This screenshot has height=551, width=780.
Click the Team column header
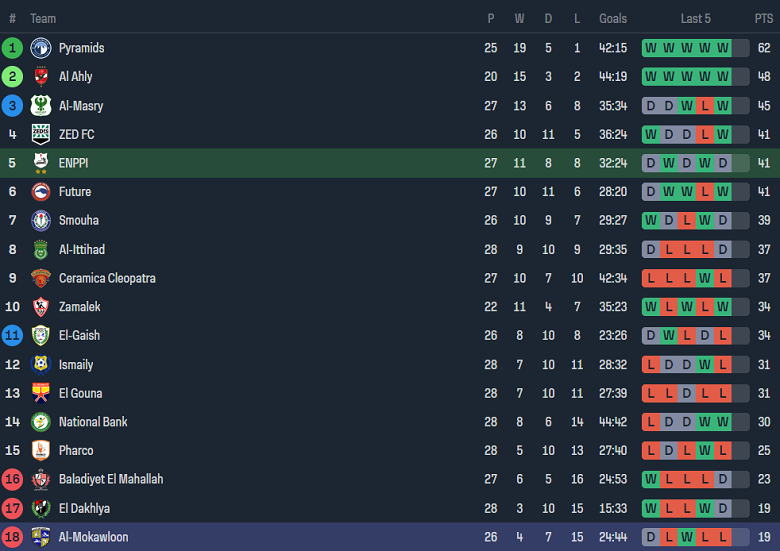tap(43, 19)
